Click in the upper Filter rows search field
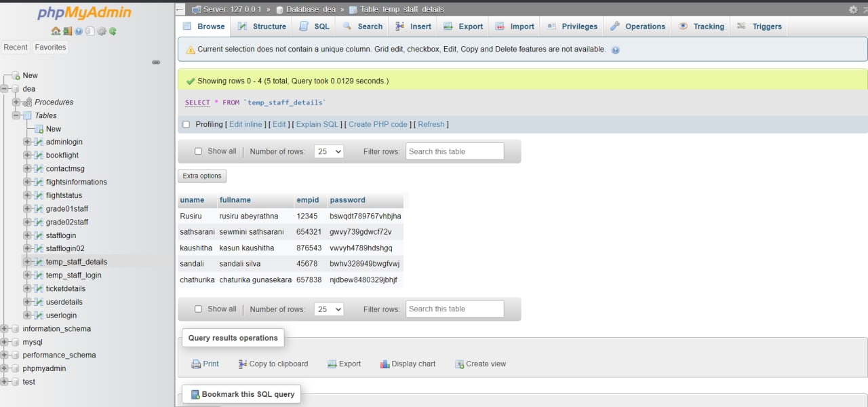Viewport: 868px width, 407px height. tap(455, 151)
